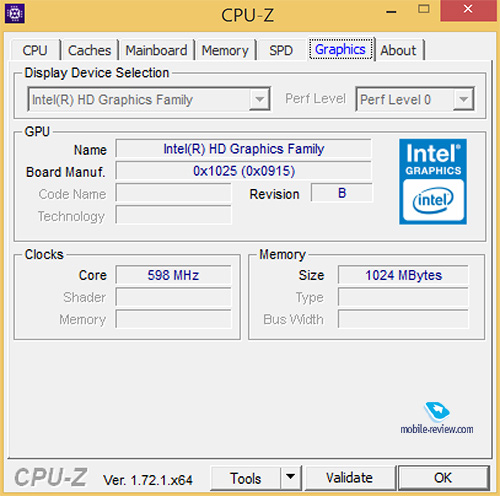500x496 pixels.
Task: Click the mobile-review.com watermark logo
Action: (x=437, y=418)
